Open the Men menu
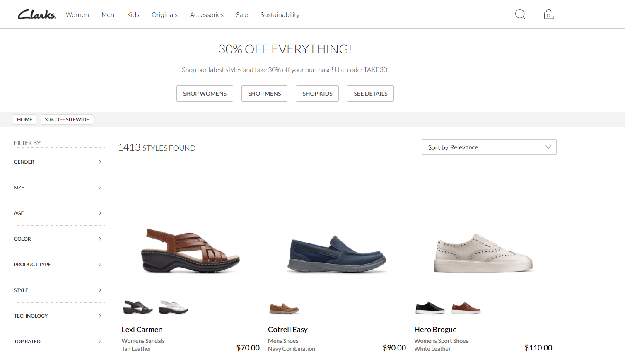 [108, 15]
